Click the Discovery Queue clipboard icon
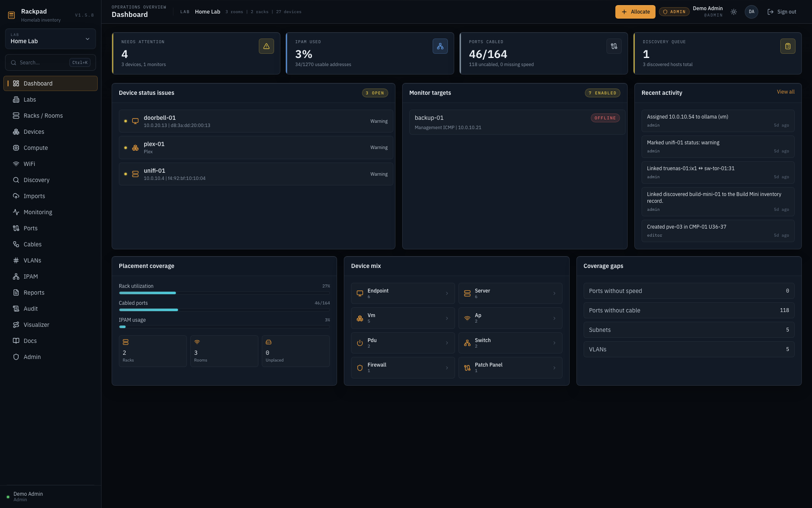 pyautogui.click(x=788, y=46)
